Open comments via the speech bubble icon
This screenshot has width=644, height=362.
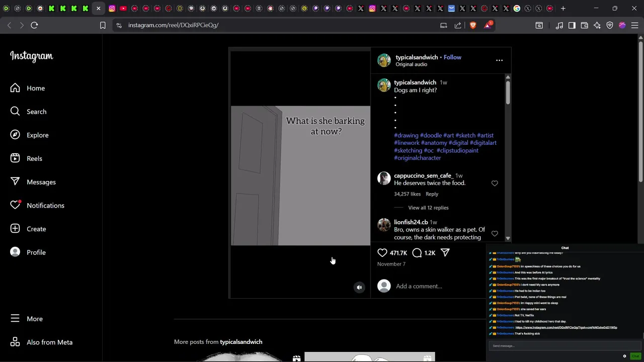[417, 253]
